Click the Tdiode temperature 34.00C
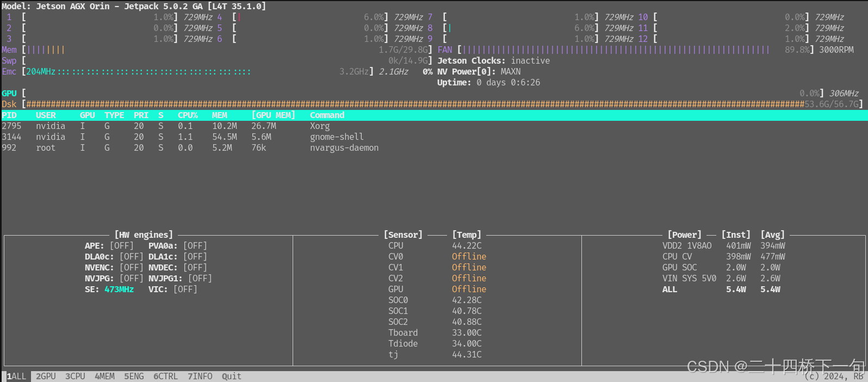Viewport: 868px width, 382px height. point(467,344)
